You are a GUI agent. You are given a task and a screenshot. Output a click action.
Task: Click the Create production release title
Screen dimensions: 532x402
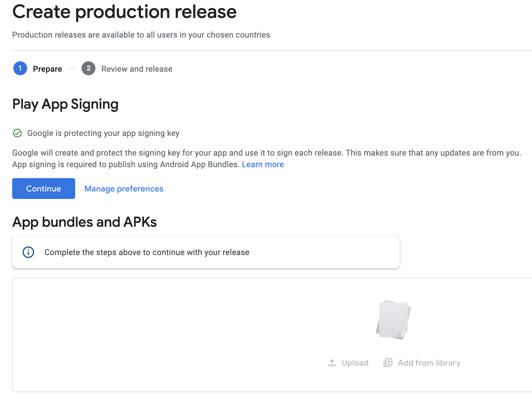pos(124,12)
